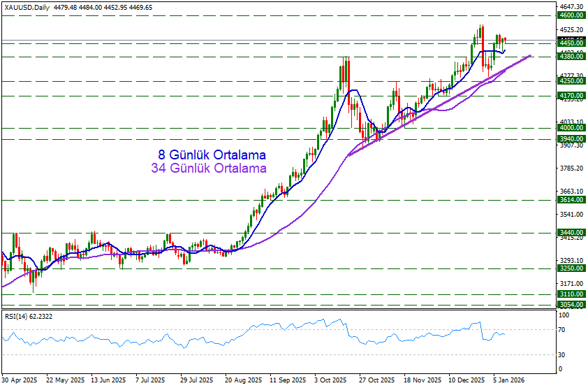Click the RSI(14) indicator label
This screenshot has height=388, width=588.
(x=29, y=317)
